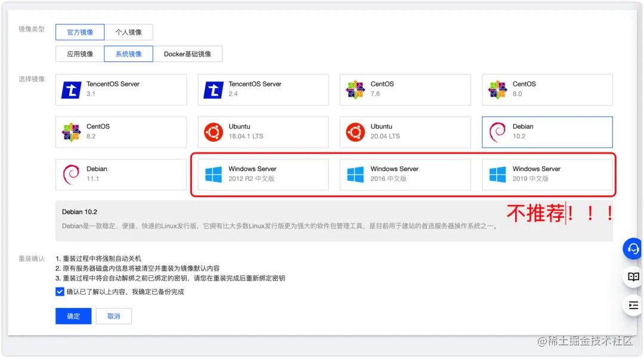
Task: Pick the CentOS 7.6 image card
Action: pos(405,90)
